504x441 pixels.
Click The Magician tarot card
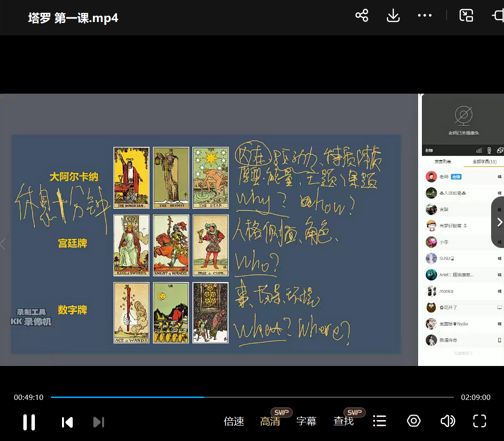coord(131,178)
